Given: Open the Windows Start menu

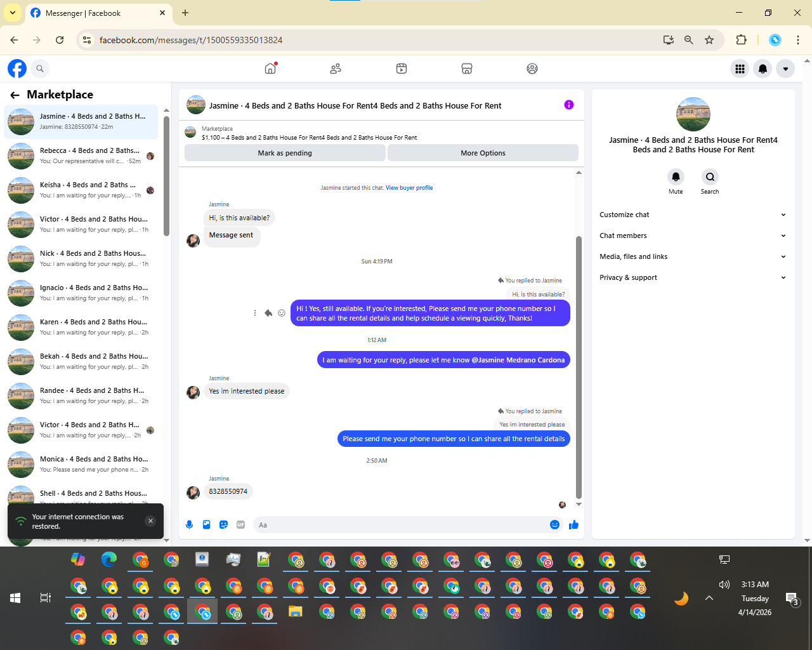Looking at the screenshot, I should click(15, 598).
